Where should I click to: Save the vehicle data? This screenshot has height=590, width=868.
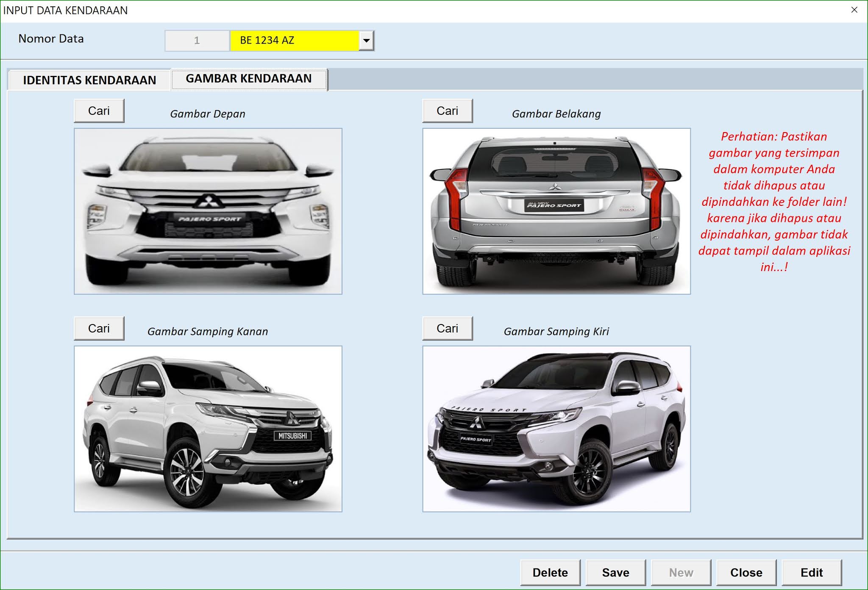pyautogui.click(x=615, y=572)
